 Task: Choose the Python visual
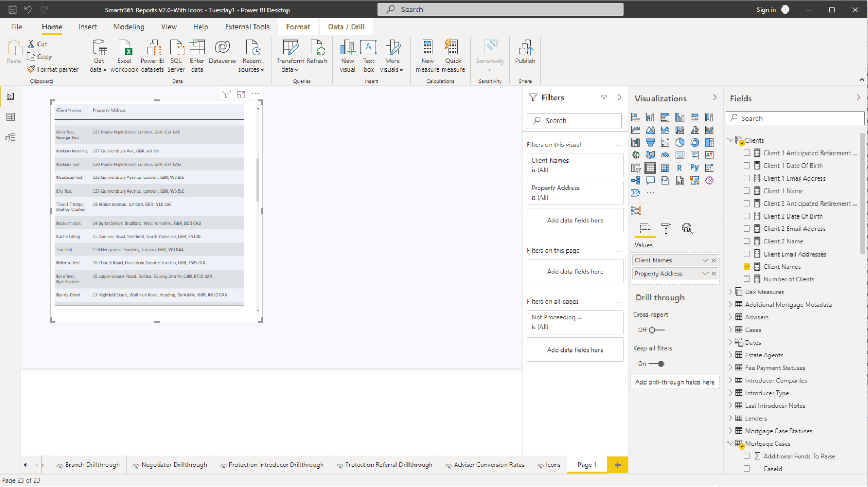pos(694,168)
